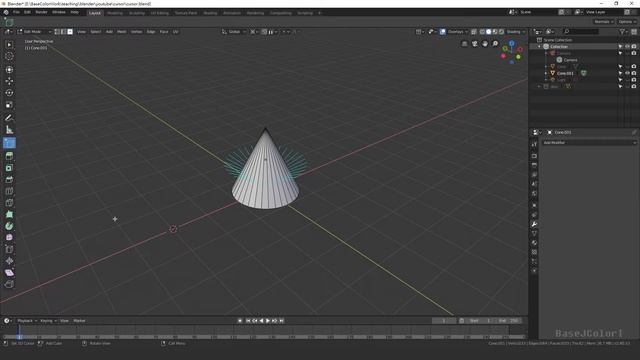Screen dimensions: 640x360
Task: Toggle X-ray view in header
Action: [x=473, y=31]
